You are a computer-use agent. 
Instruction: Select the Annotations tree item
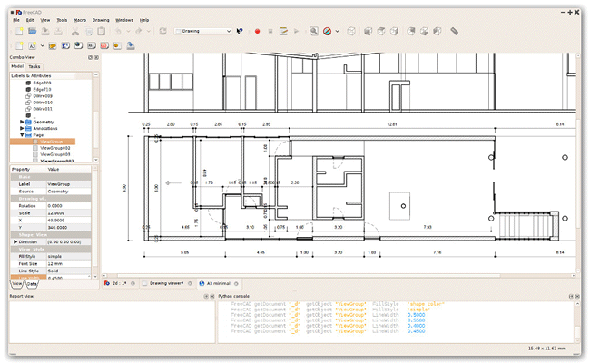point(45,127)
